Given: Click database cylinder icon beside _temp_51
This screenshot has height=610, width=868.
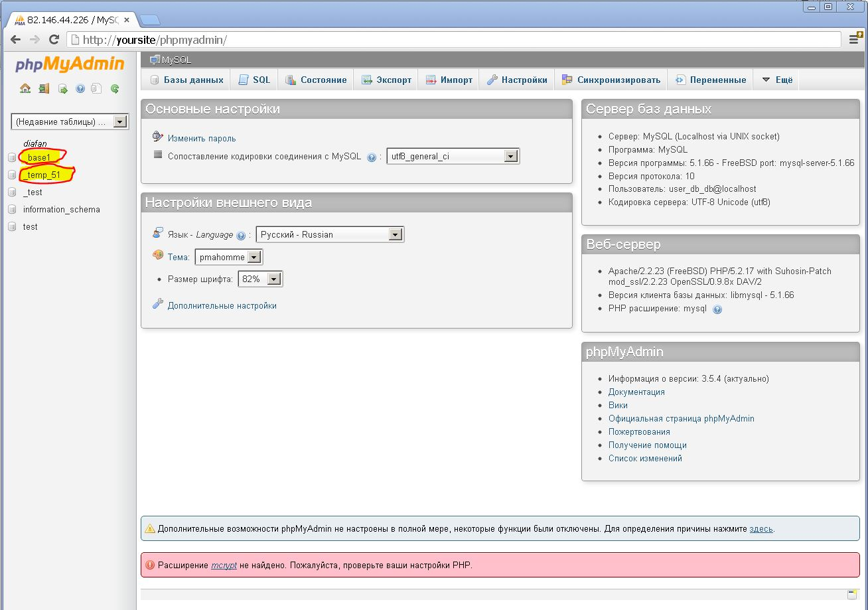Looking at the screenshot, I should click(12, 175).
